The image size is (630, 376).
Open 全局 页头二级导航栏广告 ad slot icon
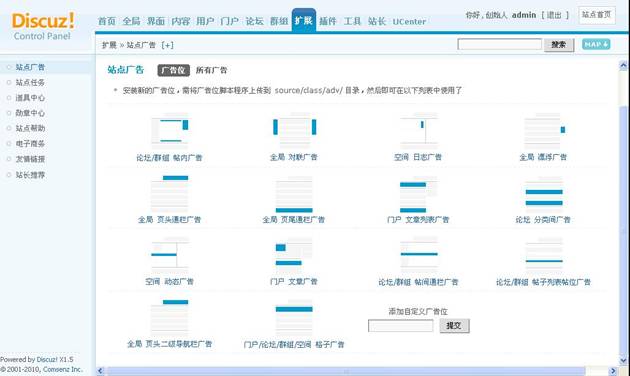[170, 317]
